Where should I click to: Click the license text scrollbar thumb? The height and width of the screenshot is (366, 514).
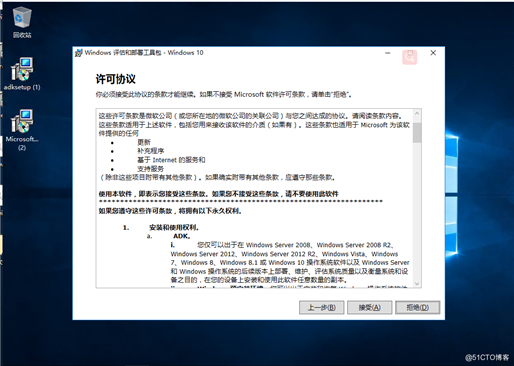(x=417, y=133)
